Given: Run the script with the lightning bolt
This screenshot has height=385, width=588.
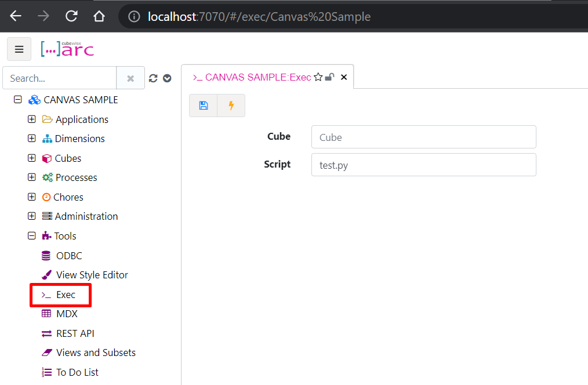Looking at the screenshot, I should 231,106.
